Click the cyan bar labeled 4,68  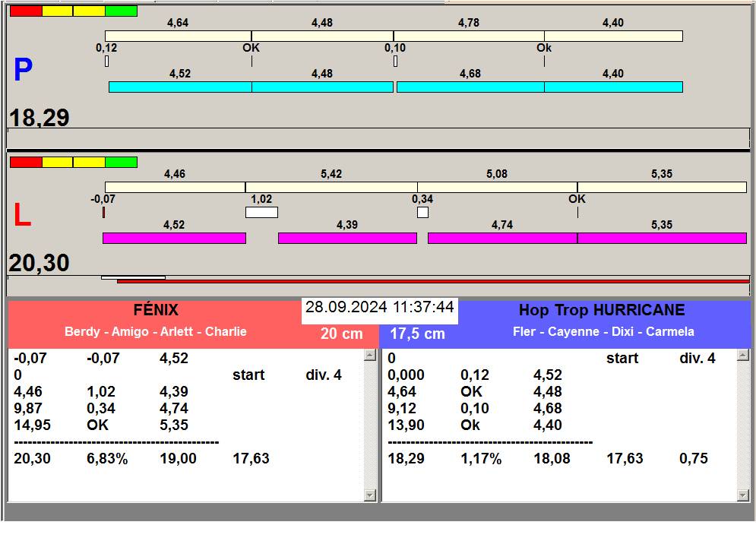coord(470,87)
